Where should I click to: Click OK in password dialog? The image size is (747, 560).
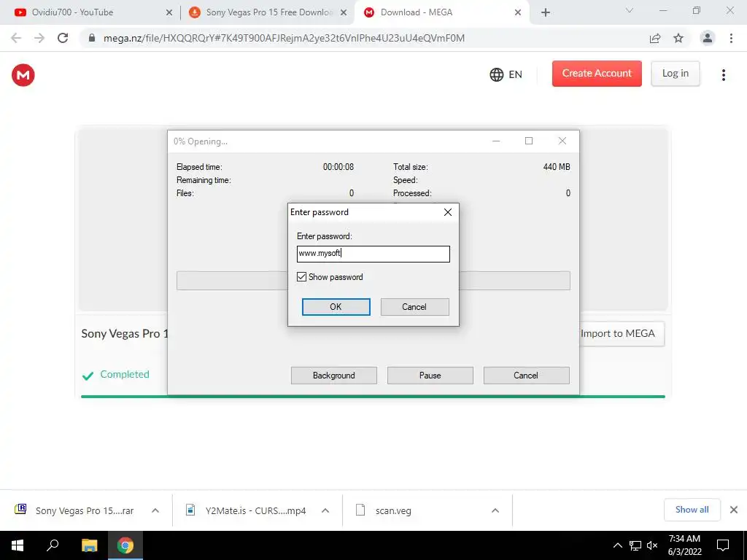point(336,307)
